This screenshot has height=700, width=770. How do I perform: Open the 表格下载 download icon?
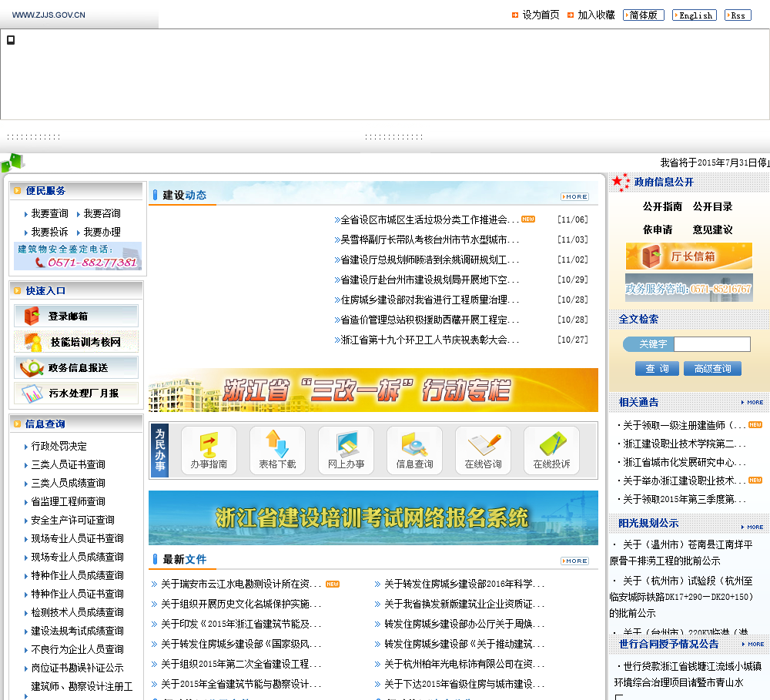point(277,450)
